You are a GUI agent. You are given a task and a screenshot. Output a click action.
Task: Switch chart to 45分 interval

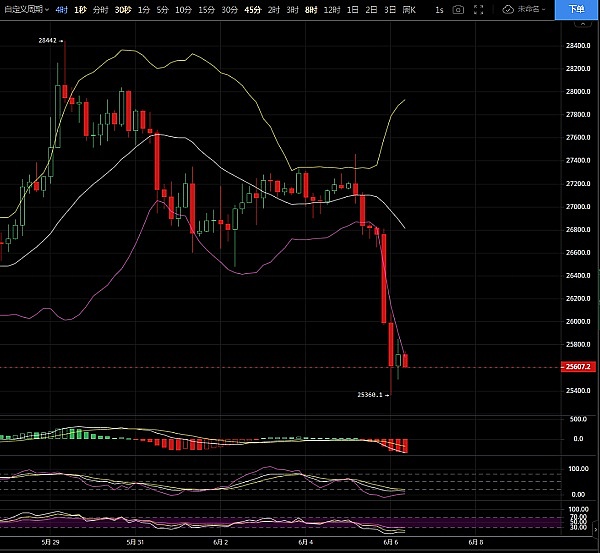click(251, 9)
